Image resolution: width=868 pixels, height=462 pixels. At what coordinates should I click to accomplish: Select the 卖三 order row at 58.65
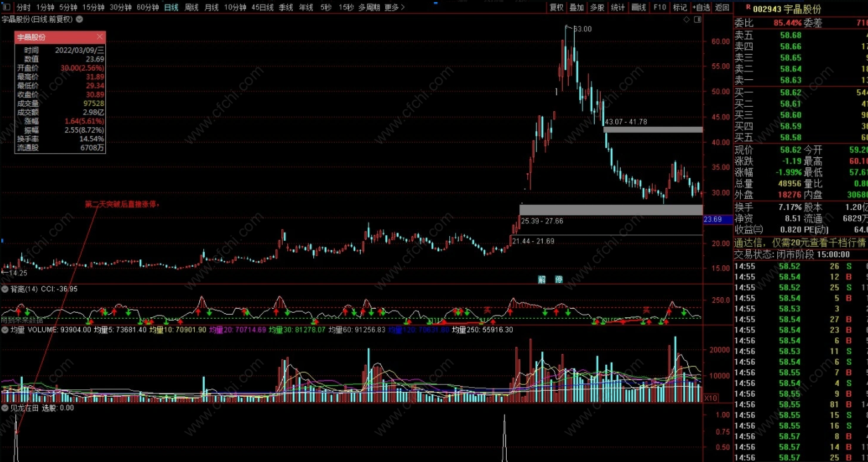tap(801, 57)
